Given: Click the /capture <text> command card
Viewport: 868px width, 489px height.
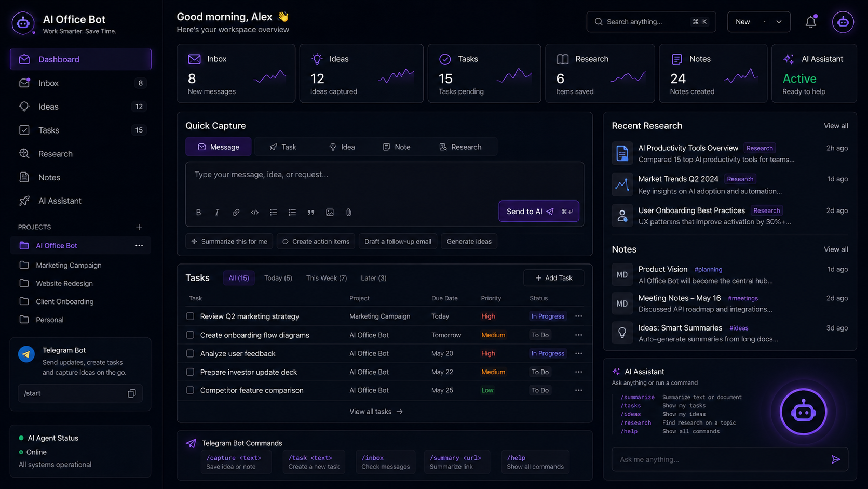Looking at the screenshot, I should click(x=236, y=462).
